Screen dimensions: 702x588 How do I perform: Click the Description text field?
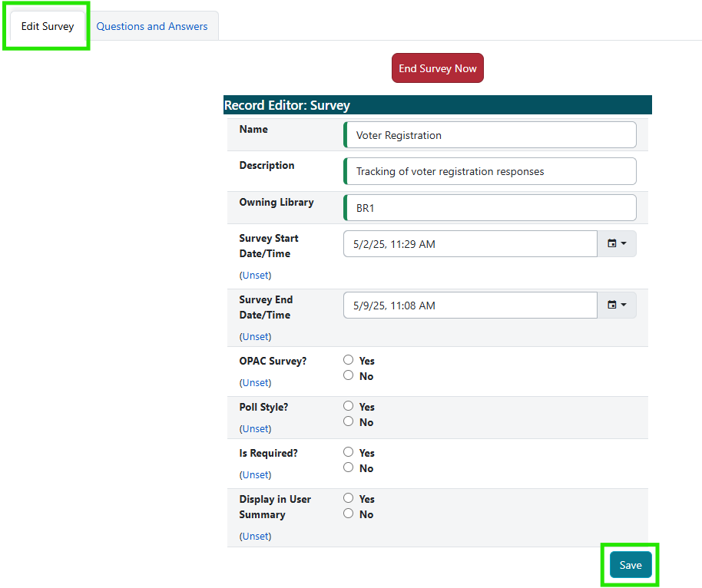click(x=489, y=170)
